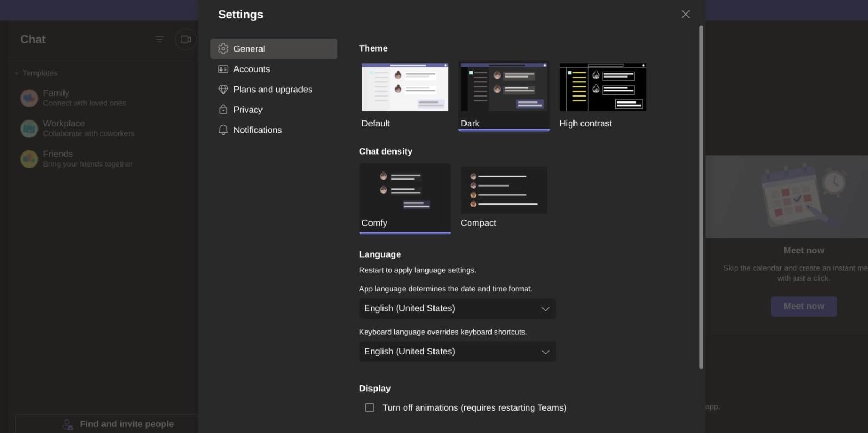Click the Plans and upgrades diamond icon
This screenshot has width=868, height=433.
click(x=223, y=89)
